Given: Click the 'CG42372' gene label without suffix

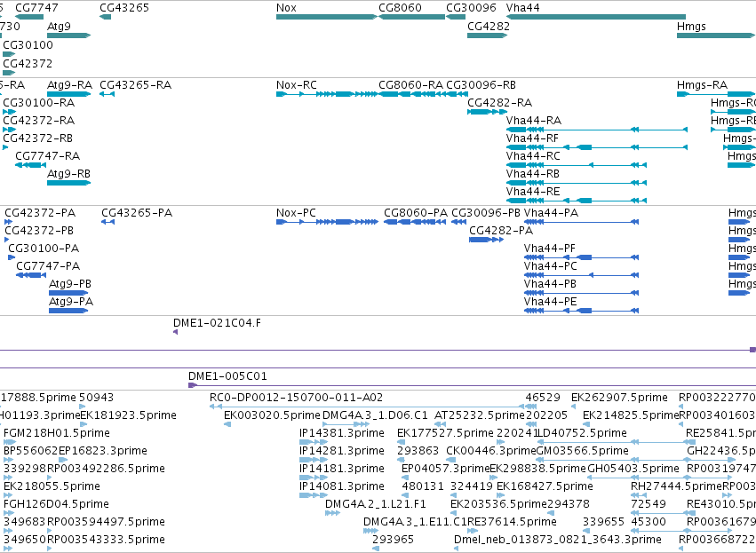Looking at the screenshot, I should point(28,64).
